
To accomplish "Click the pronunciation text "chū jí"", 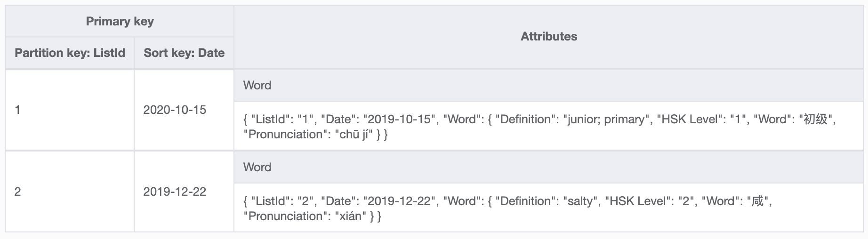I will pyautogui.click(x=356, y=135).
